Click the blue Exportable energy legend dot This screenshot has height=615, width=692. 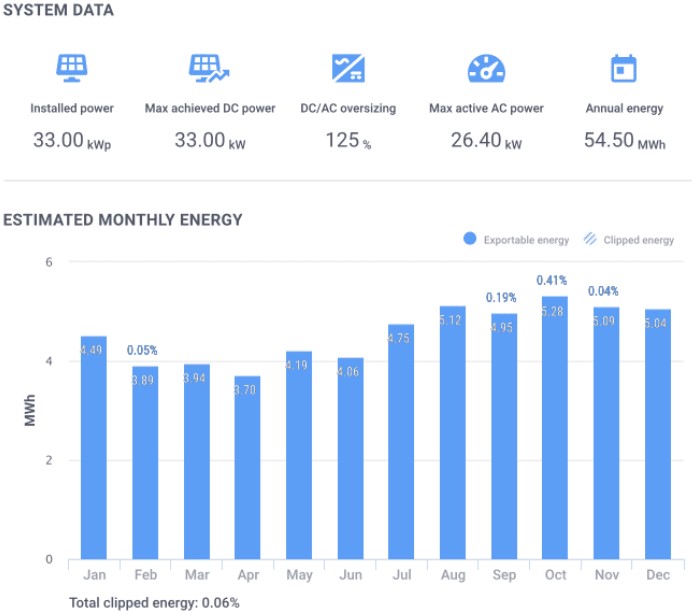(x=470, y=240)
